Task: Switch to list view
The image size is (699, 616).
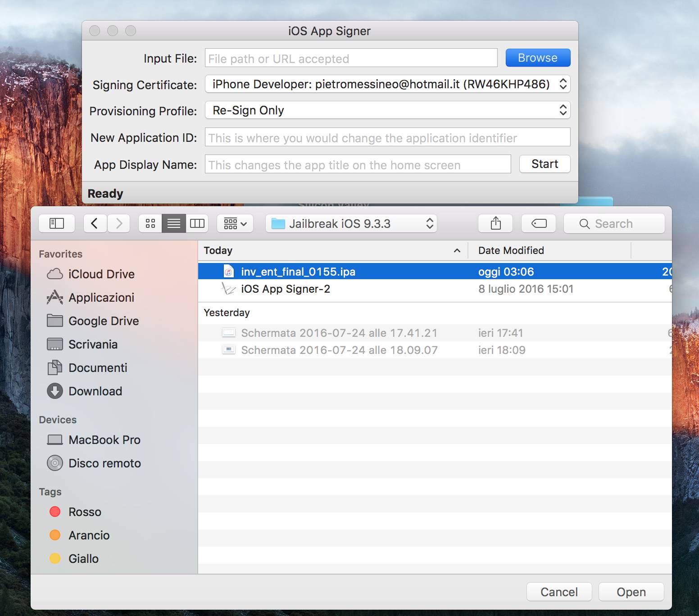Action: click(x=174, y=223)
